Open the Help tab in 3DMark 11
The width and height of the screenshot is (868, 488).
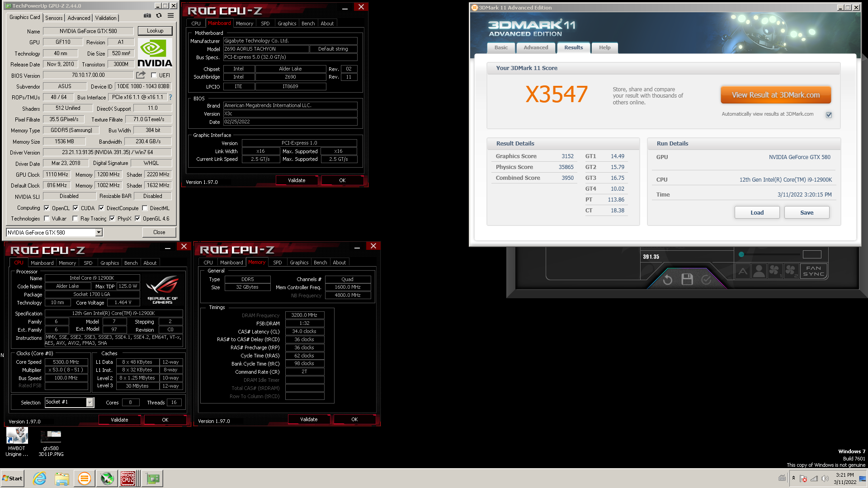[x=604, y=47]
